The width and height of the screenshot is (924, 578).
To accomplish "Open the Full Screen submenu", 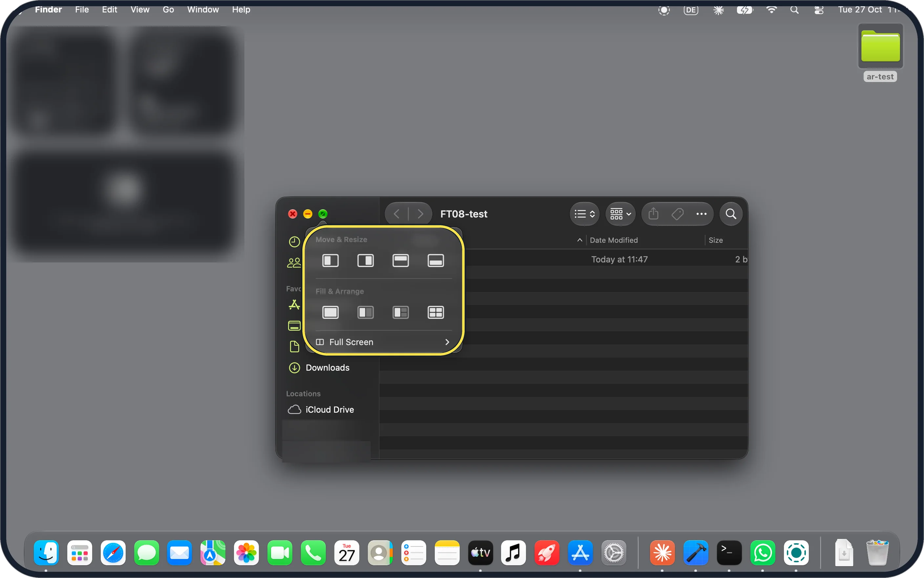I will pos(383,342).
